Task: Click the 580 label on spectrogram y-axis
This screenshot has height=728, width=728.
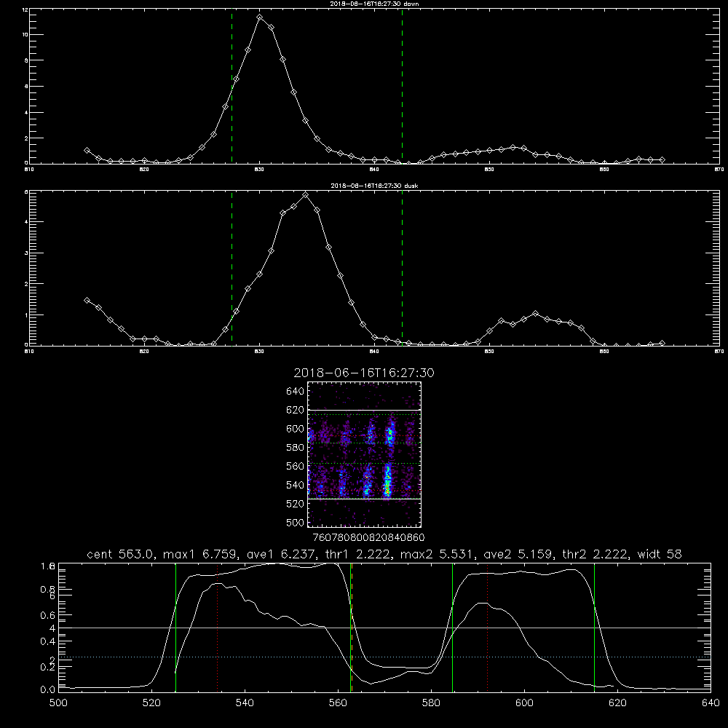Action: [x=296, y=447]
